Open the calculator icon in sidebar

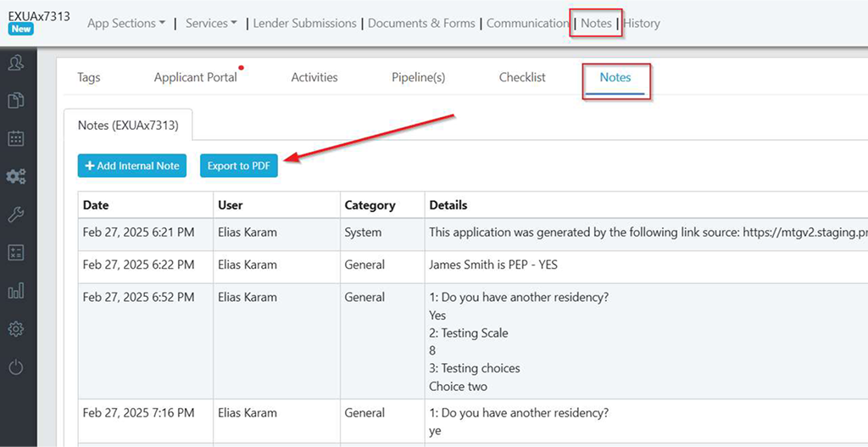(15, 253)
